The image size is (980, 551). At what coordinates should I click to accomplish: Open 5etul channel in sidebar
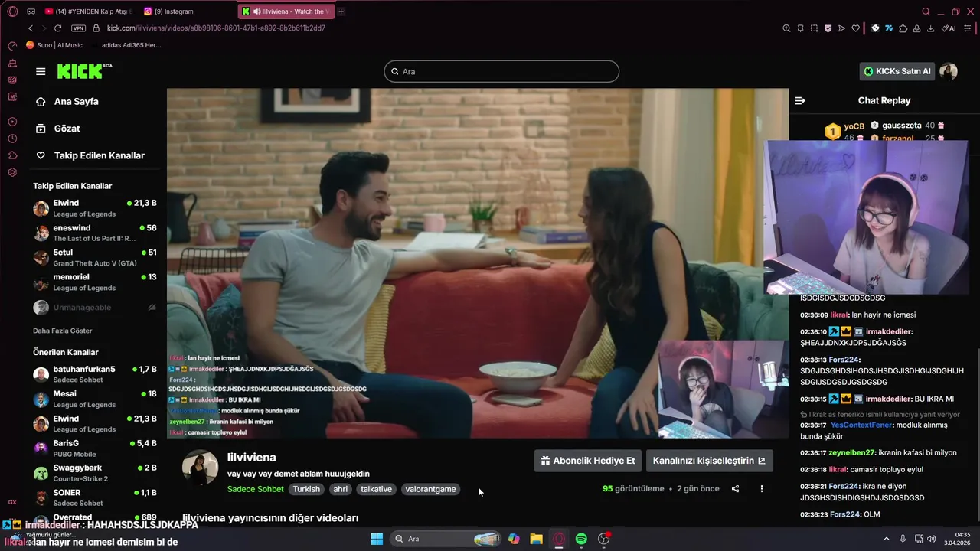coord(96,257)
